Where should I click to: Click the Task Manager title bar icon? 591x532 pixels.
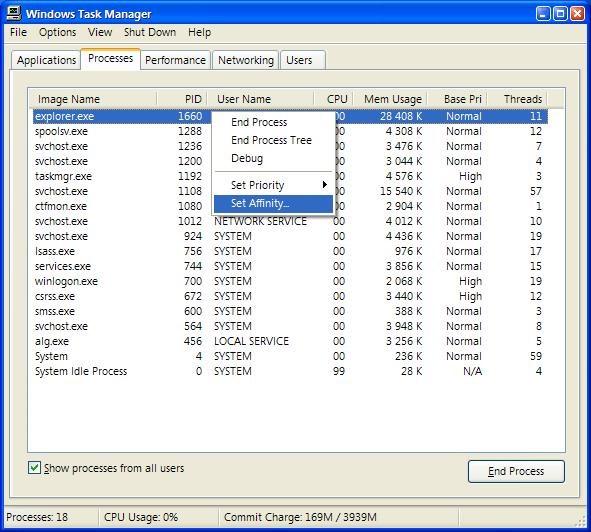click(14, 13)
